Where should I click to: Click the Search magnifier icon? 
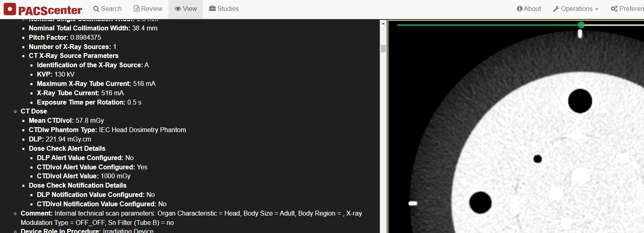click(96, 9)
